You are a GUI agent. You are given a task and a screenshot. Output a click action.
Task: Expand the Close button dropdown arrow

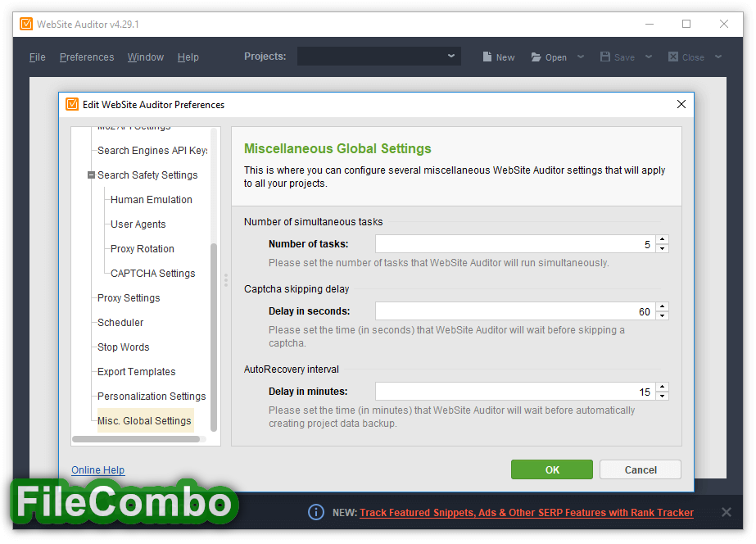click(x=718, y=57)
